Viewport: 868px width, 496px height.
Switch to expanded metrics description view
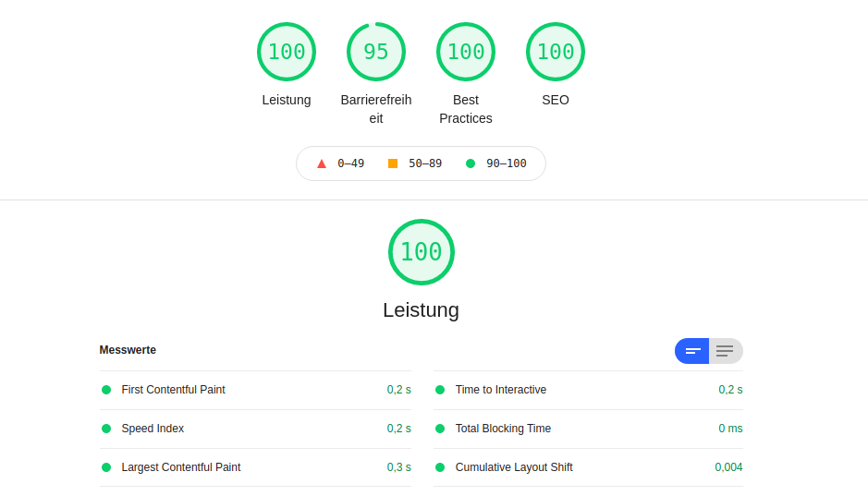(726, 351)
